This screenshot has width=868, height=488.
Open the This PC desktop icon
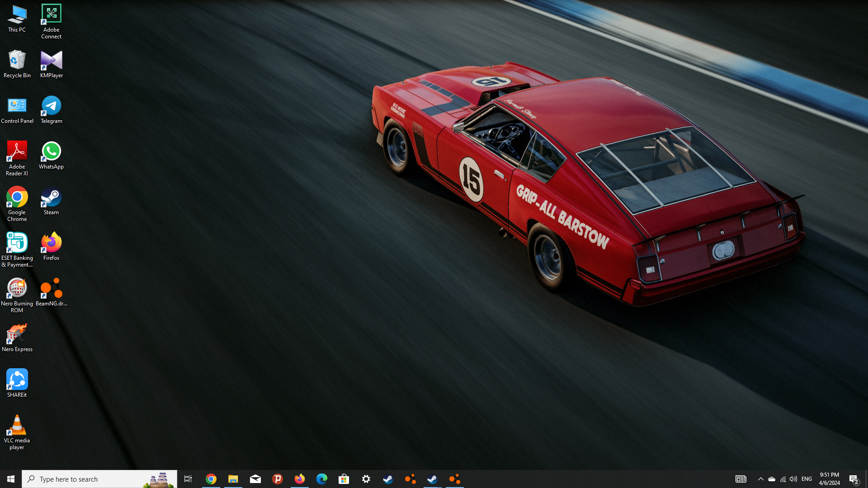(x=17, y=19)
